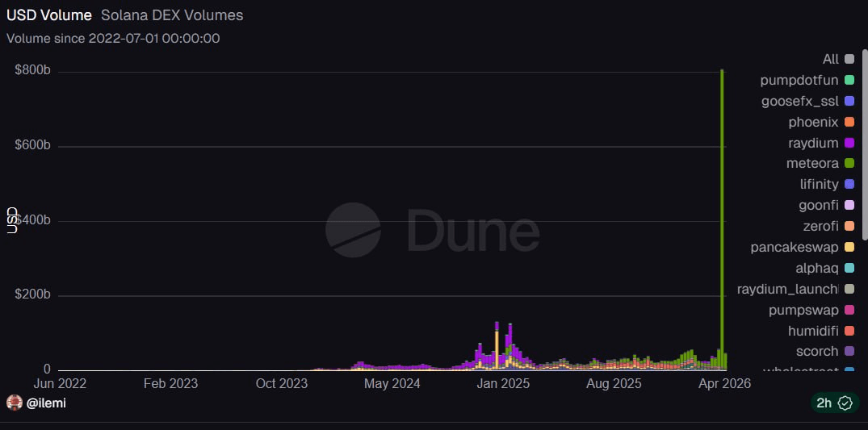Hide the goosefx_ssl series
The image size is (868, 430).
click(x=799, y=101)
